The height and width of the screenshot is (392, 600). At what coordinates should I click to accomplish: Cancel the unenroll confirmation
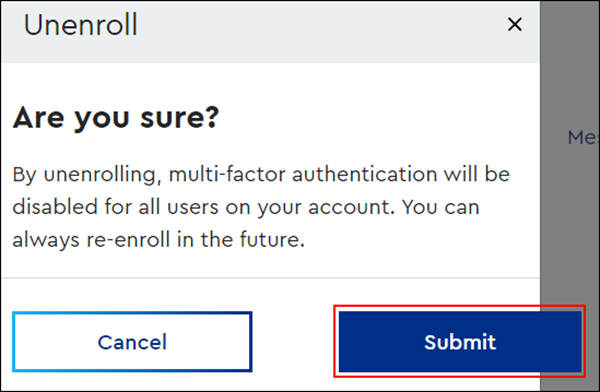[132, 341]
